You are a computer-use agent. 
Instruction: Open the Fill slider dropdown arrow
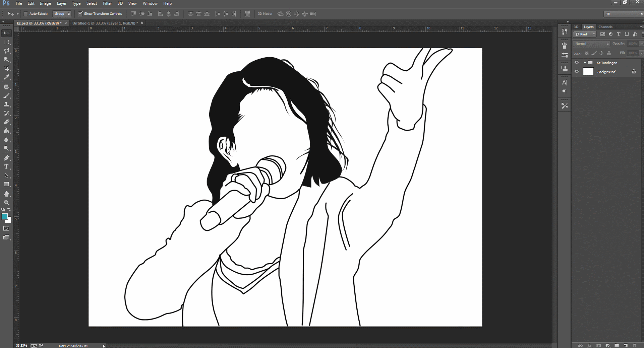[642, 53]
